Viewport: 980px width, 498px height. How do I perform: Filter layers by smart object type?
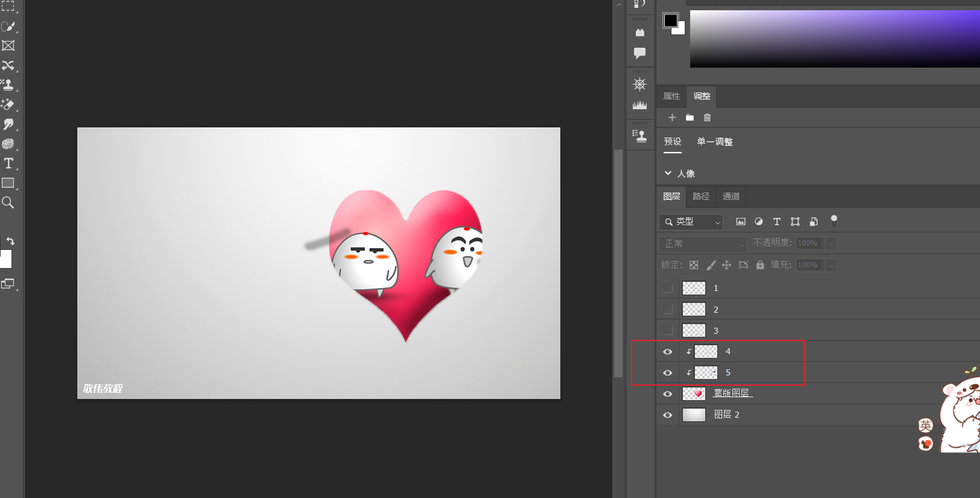pyautogui.click(x=814, y=222)
